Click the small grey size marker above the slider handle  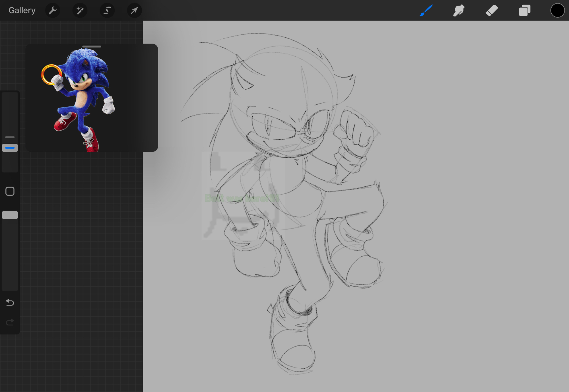(10, 137)
